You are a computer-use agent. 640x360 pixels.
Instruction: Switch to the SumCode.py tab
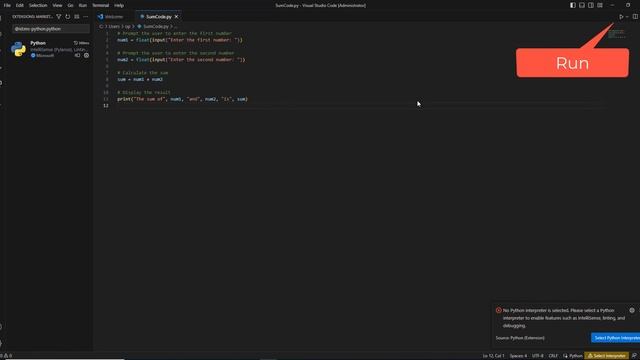pos(158,17)
